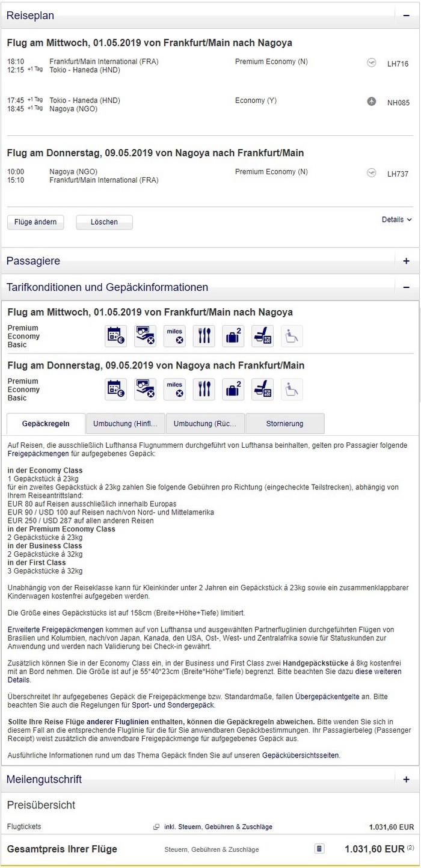The height and width of the screenshot is (868, 421).
Task: Click the 'Gesamtpreis Ihrer Flüge' label
Action: (62, 849)
